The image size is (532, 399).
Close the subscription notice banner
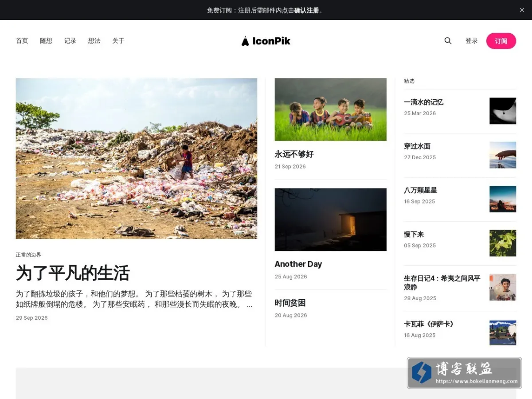[522, 10]
